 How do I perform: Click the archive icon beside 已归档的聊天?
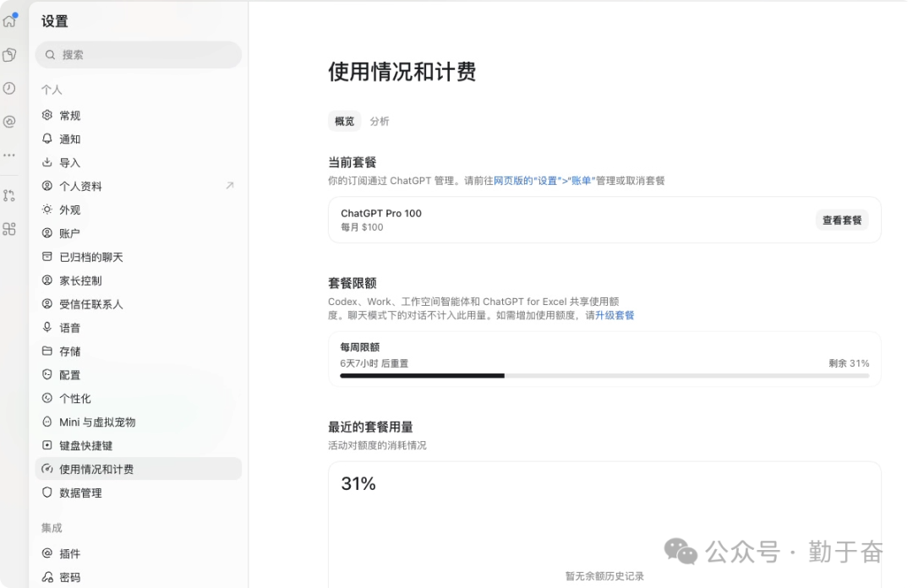click(x=47, y=257)
